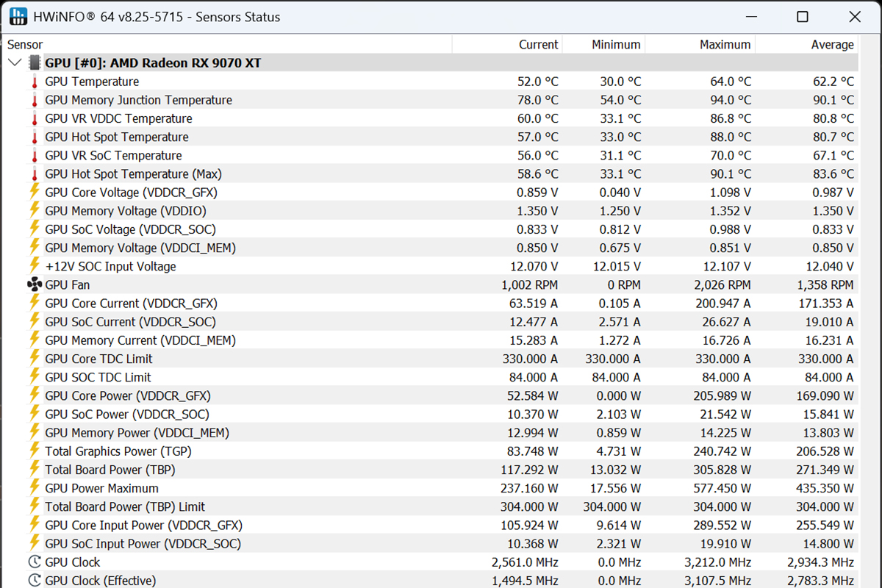Click the Average column header
Image resolution: width=882 pixels, height=588 pixels.
click(x=832, y=45)
